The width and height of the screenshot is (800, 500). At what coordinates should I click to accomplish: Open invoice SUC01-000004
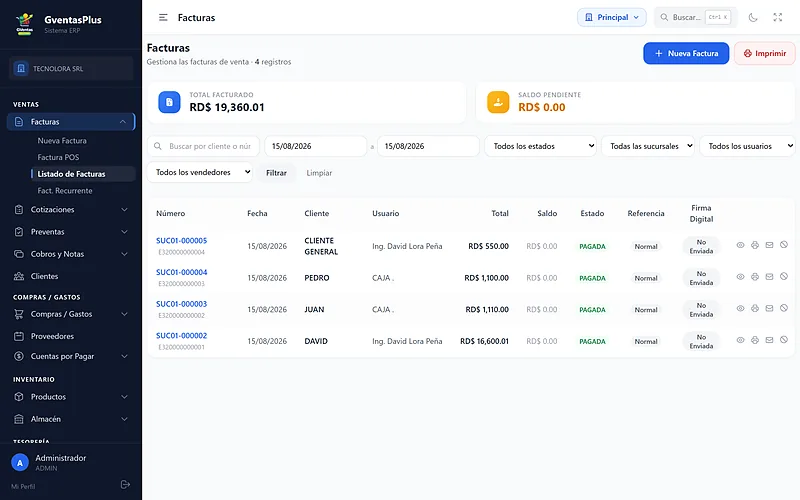coord(182,272)
